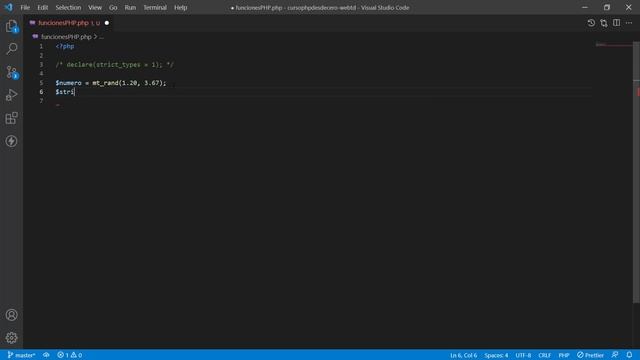Image resolution: width=640 pixels, height=360 pixels.
Task: Click the synchronize changes cloud icon
Action: tap(46, 355)
